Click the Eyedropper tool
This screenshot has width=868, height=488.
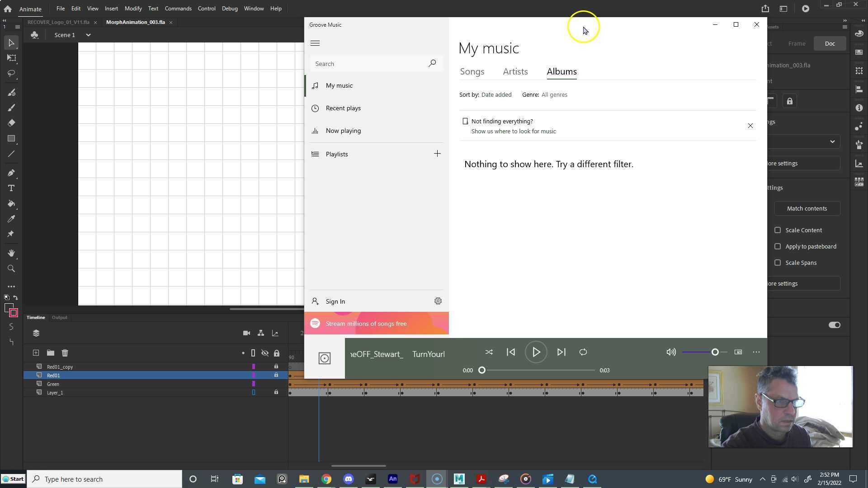11,219
